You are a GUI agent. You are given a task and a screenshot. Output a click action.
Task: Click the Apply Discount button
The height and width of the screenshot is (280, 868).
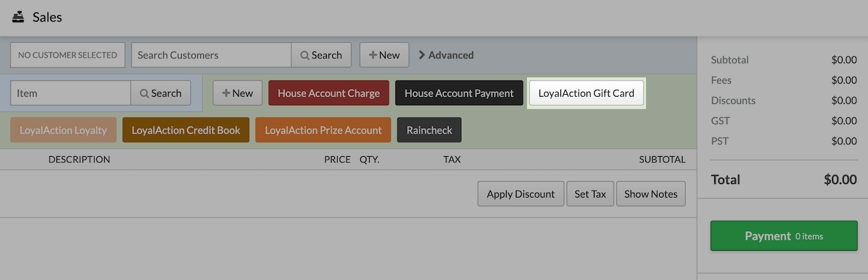point(521,194)
